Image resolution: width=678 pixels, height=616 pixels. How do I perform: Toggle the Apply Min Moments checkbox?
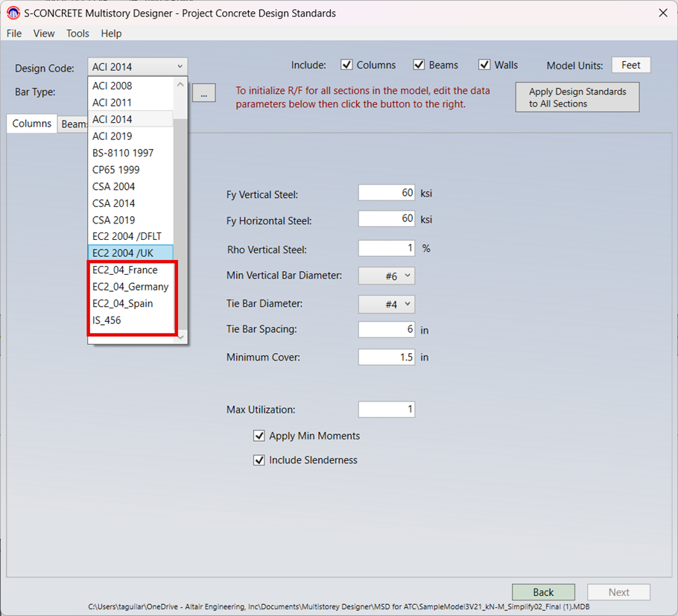tap(259, 436)
